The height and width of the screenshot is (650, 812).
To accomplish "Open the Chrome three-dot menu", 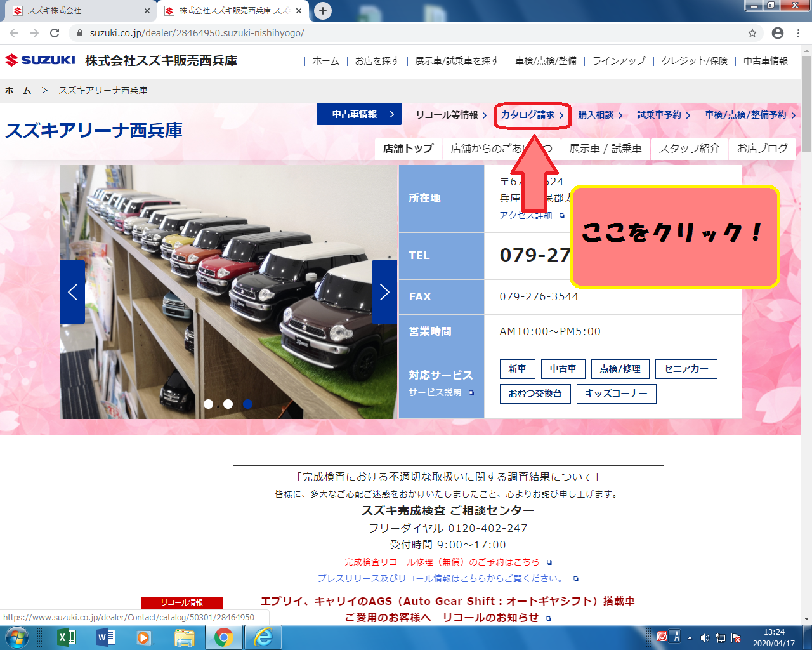I will point(799,33).
